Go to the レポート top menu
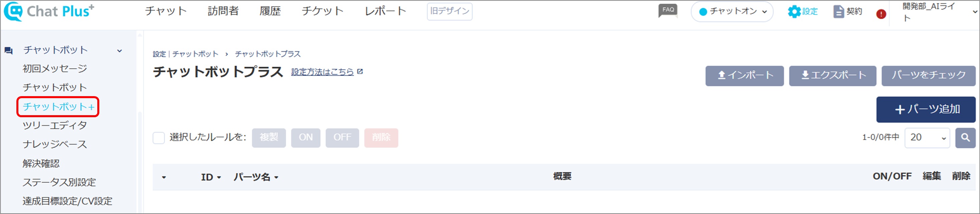The height and width of the screenshot is (214, 980). [x=386, y=11]
